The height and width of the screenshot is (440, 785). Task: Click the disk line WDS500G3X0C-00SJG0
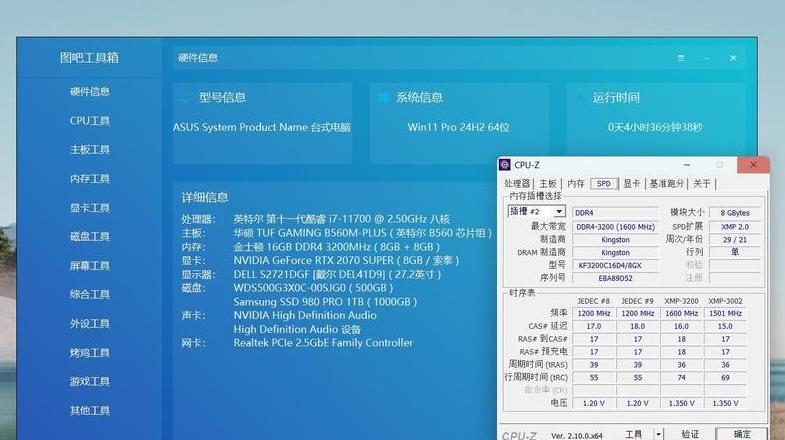click(313, 288)
